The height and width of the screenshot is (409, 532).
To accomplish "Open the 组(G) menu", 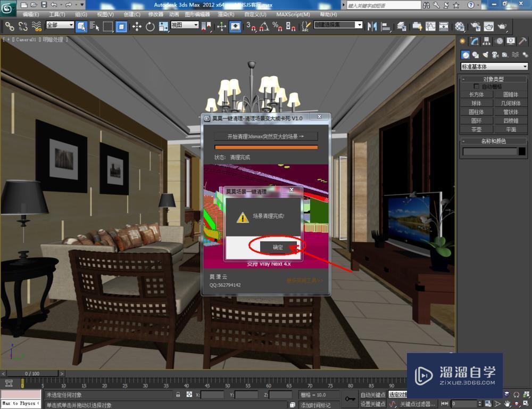I will pyautogui.click(x=81, y=14).
